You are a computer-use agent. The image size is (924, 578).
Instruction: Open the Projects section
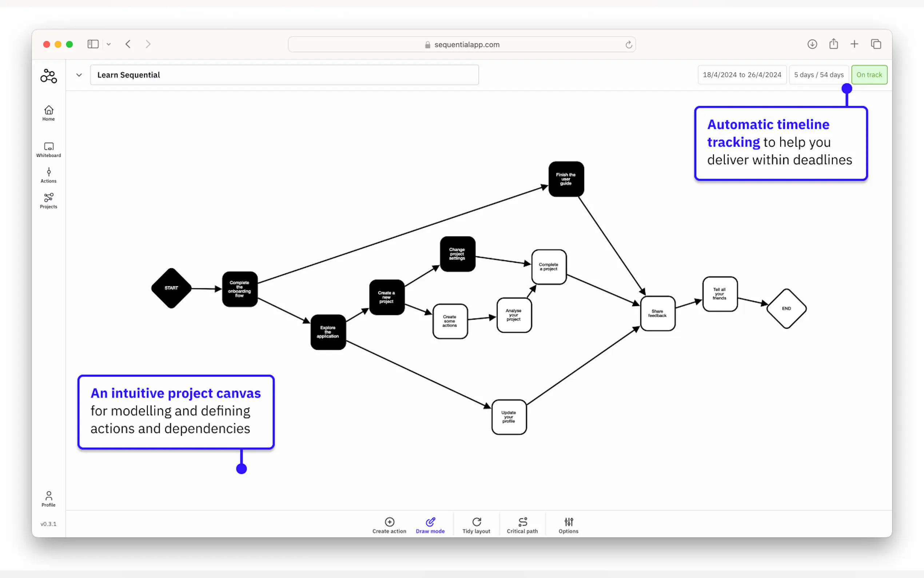pos(48,201)
